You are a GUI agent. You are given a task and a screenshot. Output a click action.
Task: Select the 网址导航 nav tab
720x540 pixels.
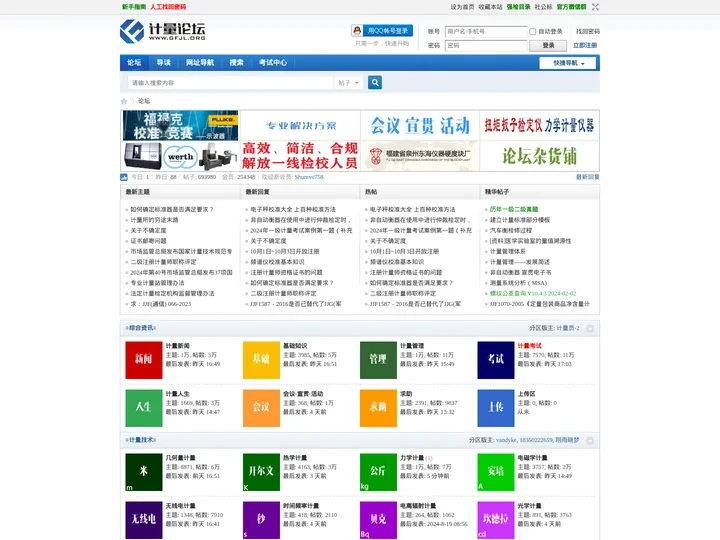coord(200,62)
